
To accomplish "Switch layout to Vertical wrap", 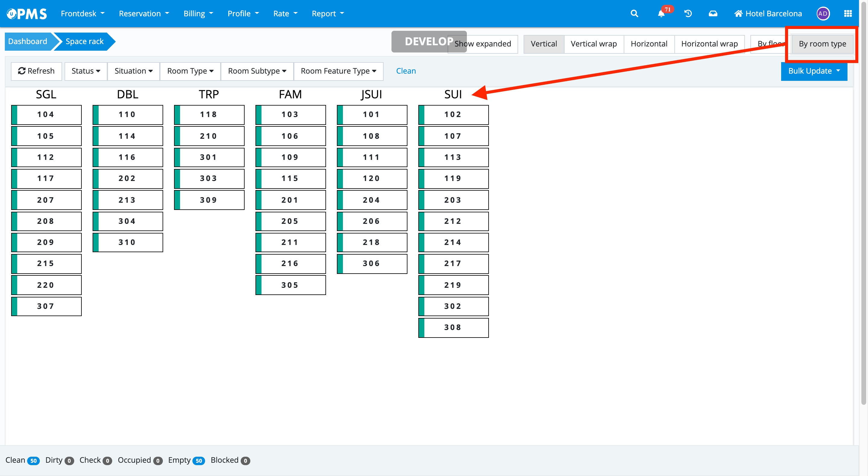I will [x=594, y=44].
